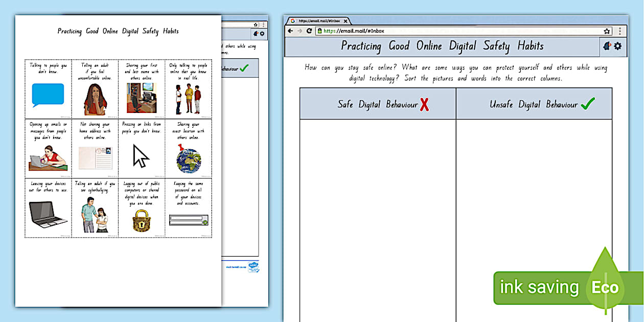
Task: Click the ink saving Eco badge
Action: [557, 287]
